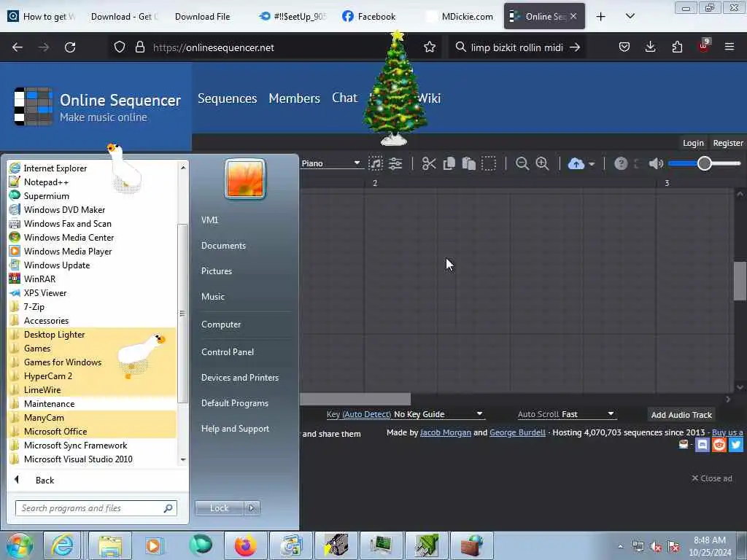The image size is (747, 560).
Task: Click Back in the Start menu
Action: click(x=44, y=481)
